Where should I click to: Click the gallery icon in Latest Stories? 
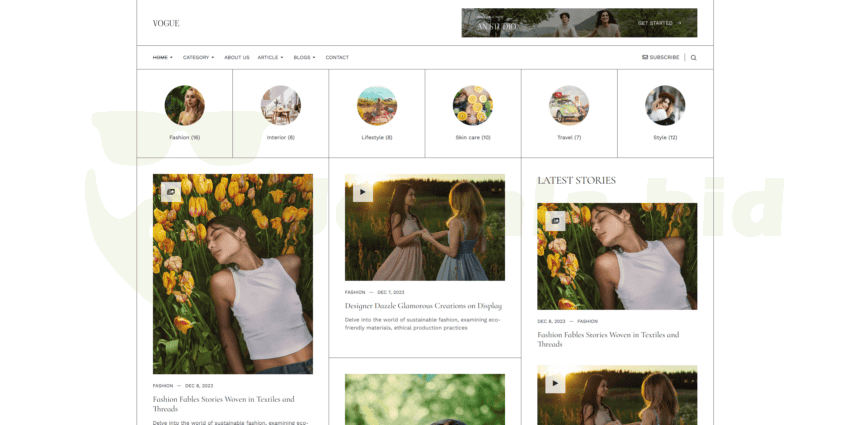555,220
